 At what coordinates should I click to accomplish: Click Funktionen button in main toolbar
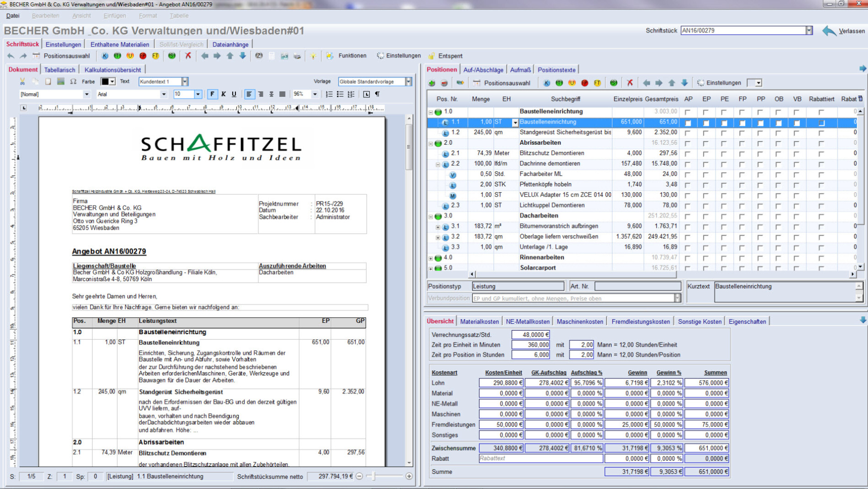coord(346,56)
